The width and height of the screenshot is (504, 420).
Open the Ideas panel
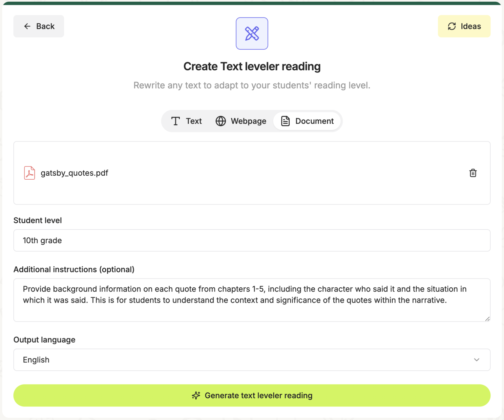[464, 26]
